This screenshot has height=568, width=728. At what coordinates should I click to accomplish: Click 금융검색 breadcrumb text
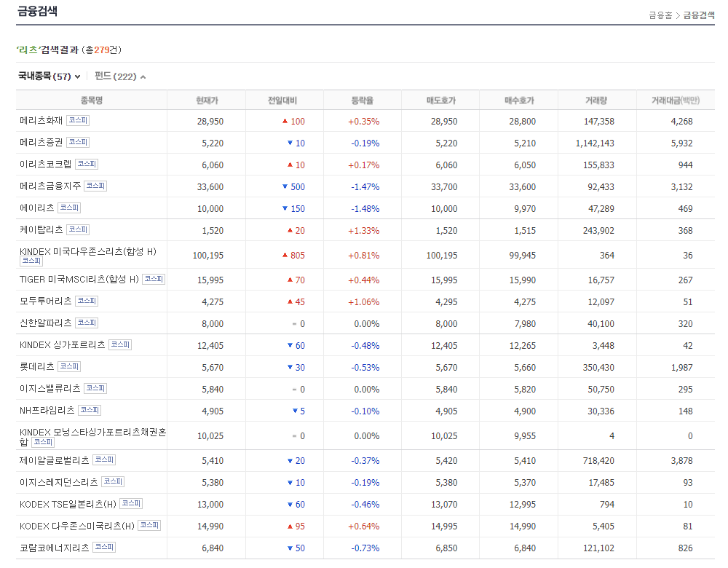coord(698,15)
